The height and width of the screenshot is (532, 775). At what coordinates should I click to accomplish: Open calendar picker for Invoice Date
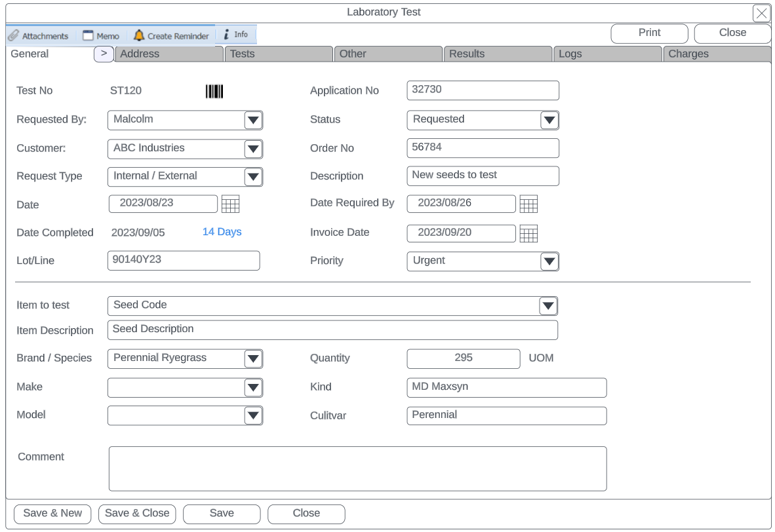528,233
